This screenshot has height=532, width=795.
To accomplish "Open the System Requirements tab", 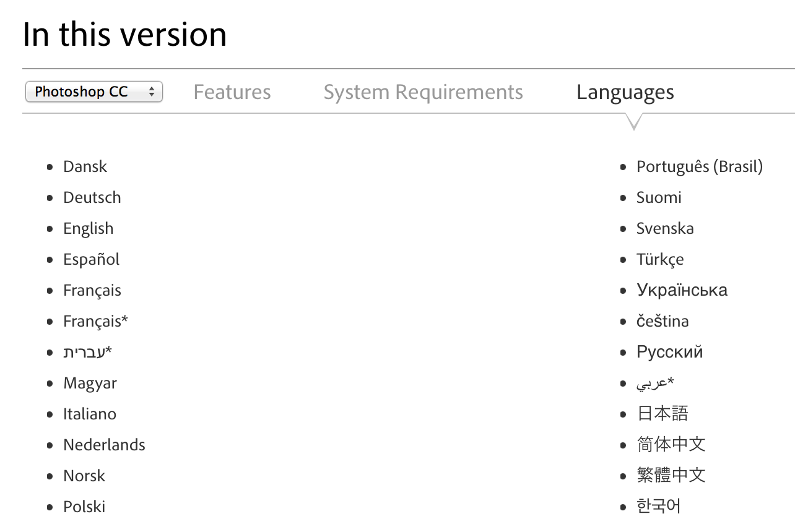I will coord(423,92).
